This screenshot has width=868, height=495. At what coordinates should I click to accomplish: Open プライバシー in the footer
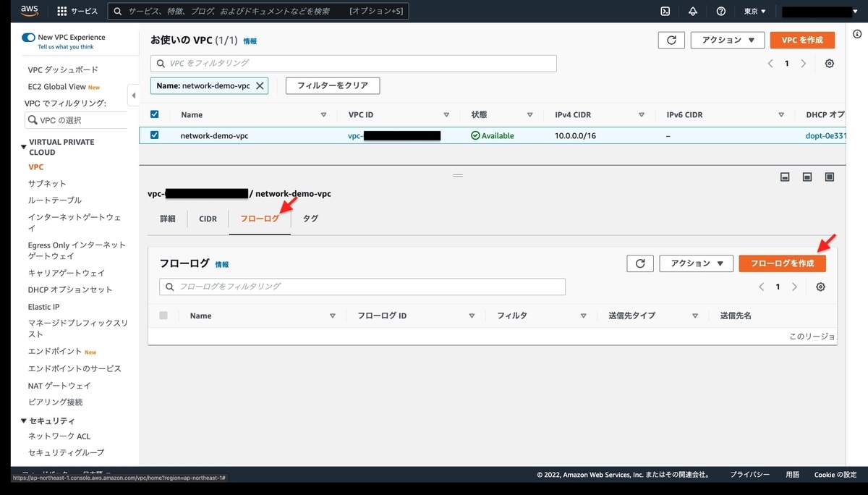pos(749,475)
